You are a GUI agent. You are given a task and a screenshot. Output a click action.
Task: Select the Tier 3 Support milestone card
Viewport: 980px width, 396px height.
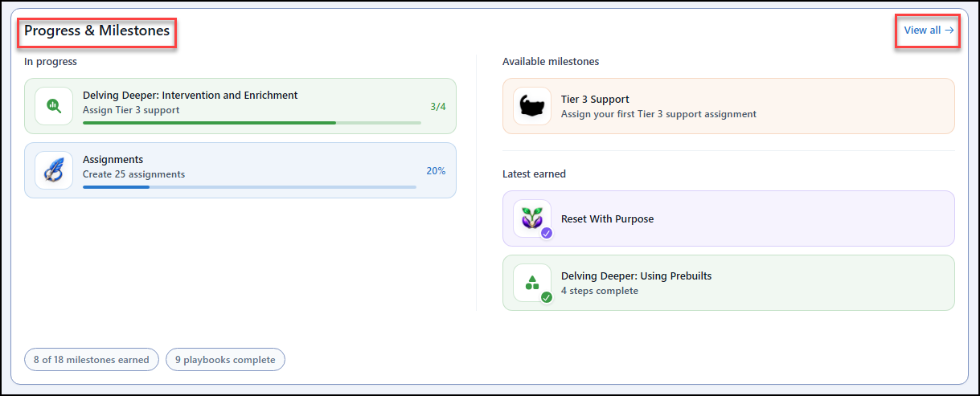tap(728, 106)
